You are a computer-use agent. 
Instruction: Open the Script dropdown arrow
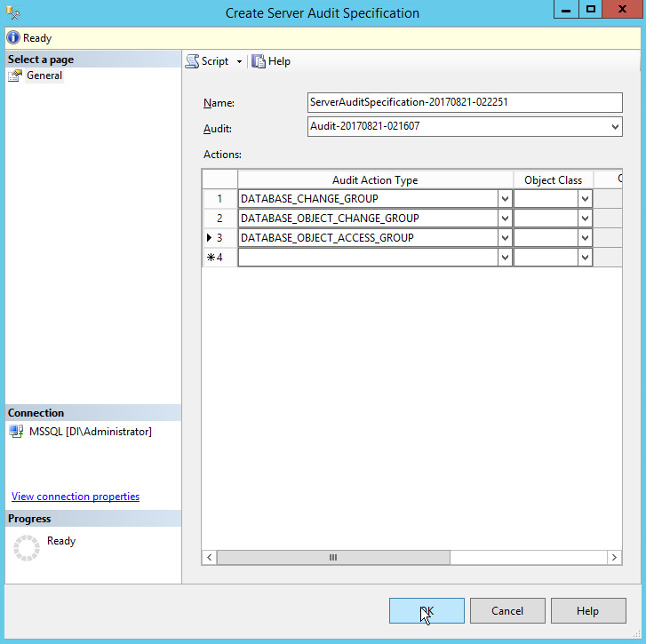(239, 61)
